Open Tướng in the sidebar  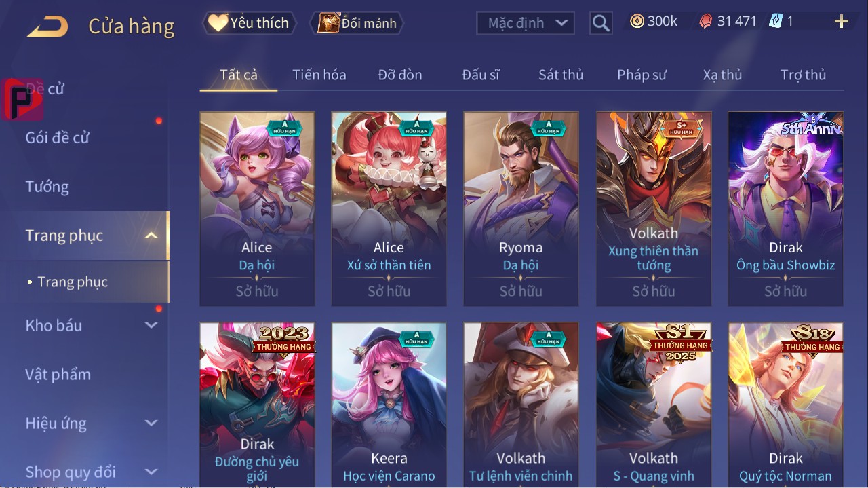pos(47,187)
